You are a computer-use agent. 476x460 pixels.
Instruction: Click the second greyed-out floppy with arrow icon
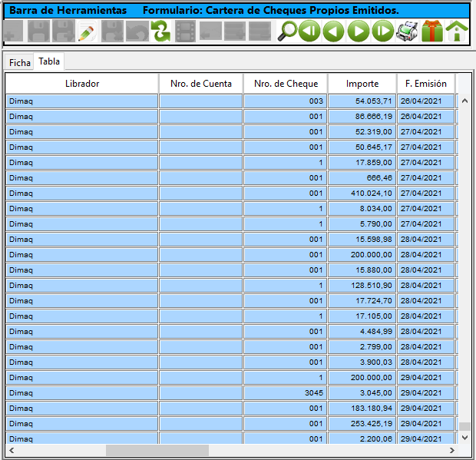click(x=64, y=31)
